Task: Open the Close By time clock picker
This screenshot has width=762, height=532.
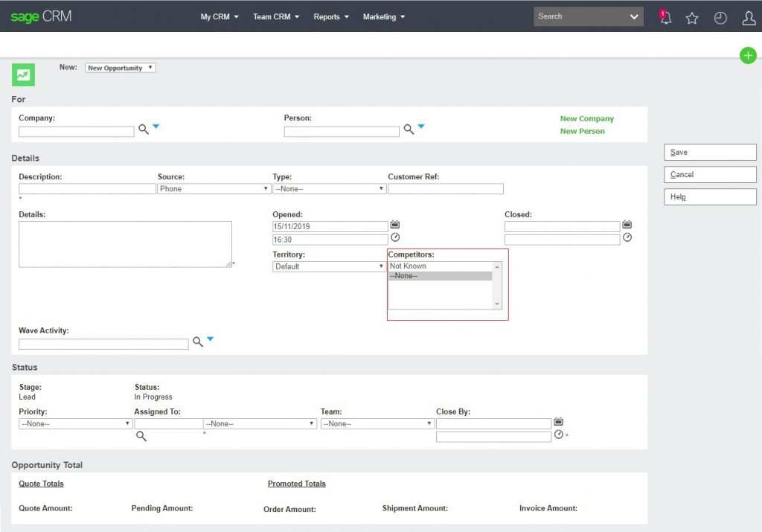Action: [x=559, y=435]
